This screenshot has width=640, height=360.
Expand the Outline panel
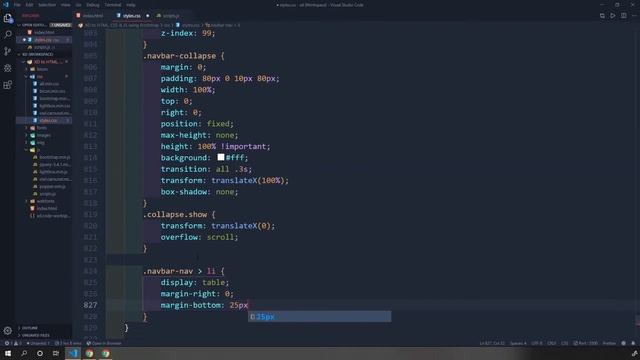pos(44,328)
